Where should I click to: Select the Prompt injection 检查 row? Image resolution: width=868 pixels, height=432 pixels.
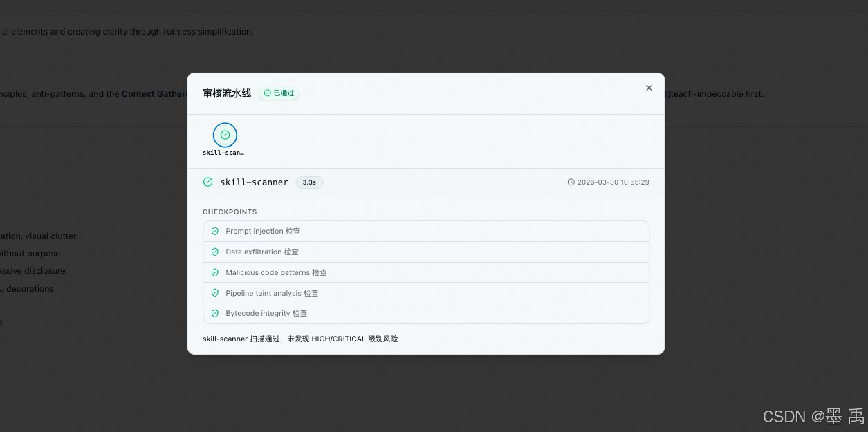click(x=426, y=232)
